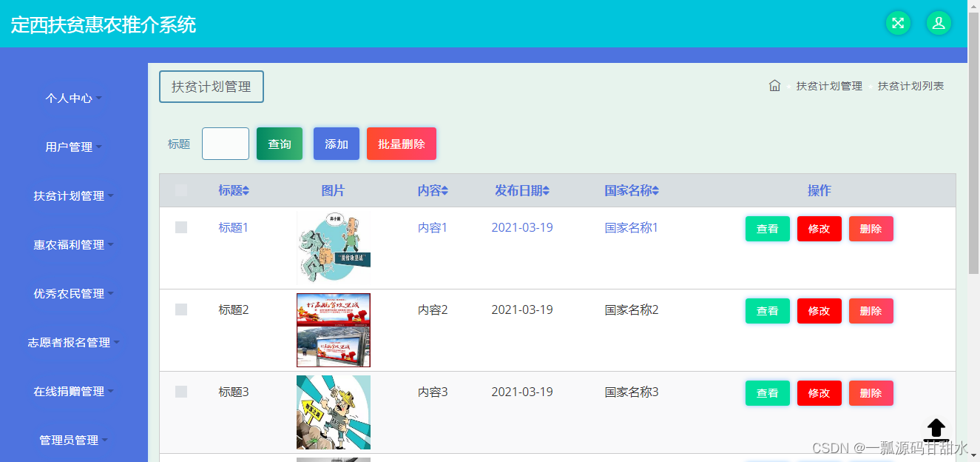The width and height of the screenshot is (980, 462).
Task: Click 国家名称2 cell
Action: 632,309
